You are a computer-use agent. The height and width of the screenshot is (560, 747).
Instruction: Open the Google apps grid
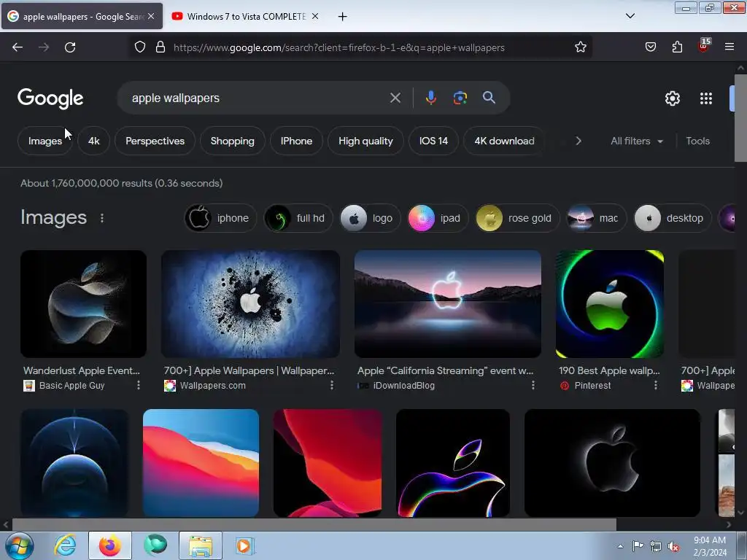tap(706, 98)
